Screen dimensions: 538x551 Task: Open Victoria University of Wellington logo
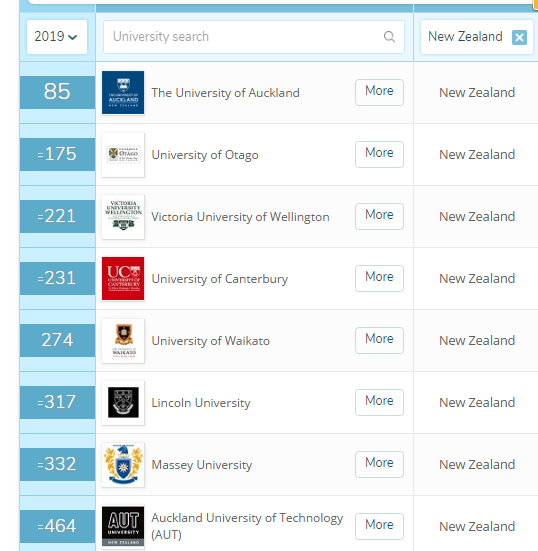tap(123, 217)
